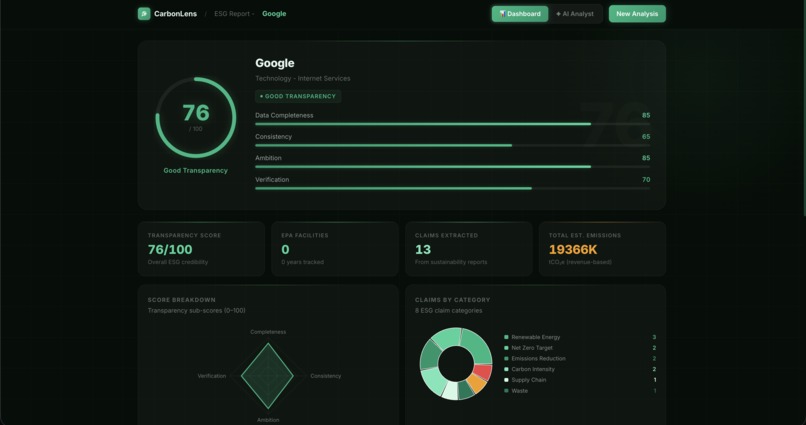The image size is (806, 425).
Task: Click the radar chart Verification axis label
Action: pyautogui.click(x=211, y=376)
